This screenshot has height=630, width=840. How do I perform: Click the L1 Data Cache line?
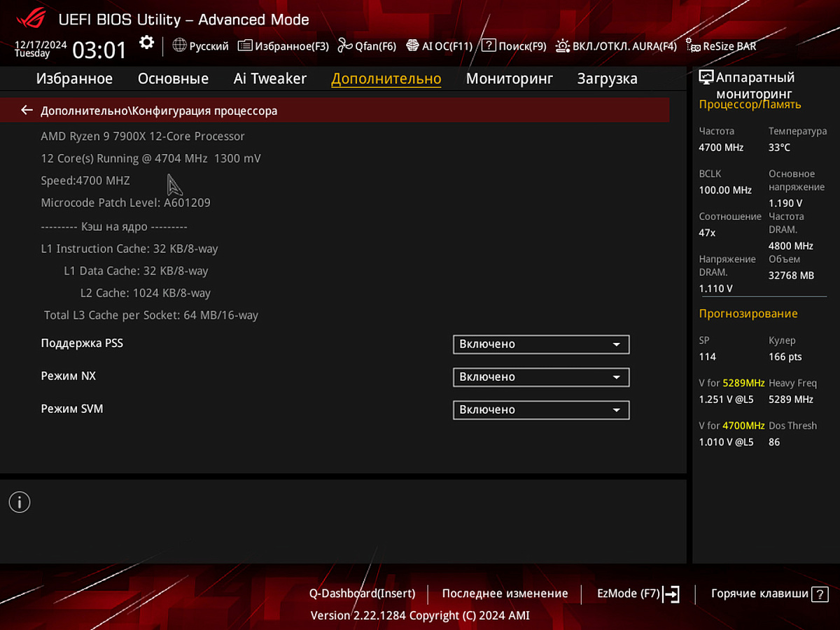coord(136,270)
